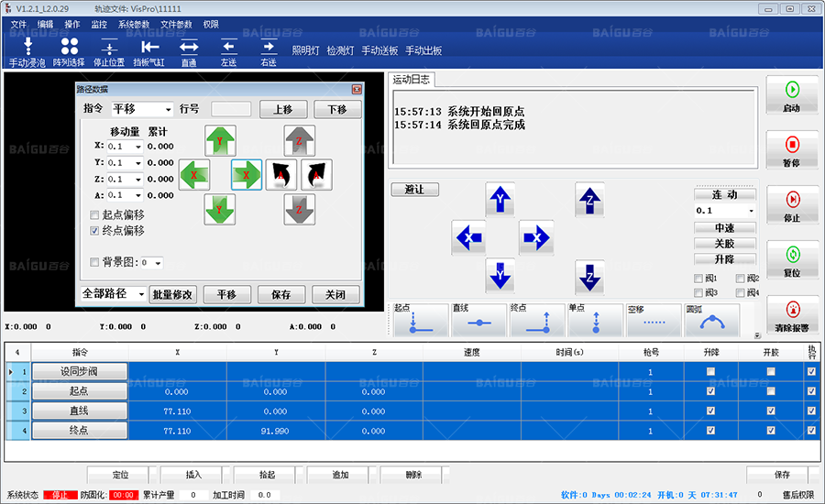Click gray Z up arrow in 路径数据 dialog
The width and height of the screenshot is (825, 504).
click(300, 140)
